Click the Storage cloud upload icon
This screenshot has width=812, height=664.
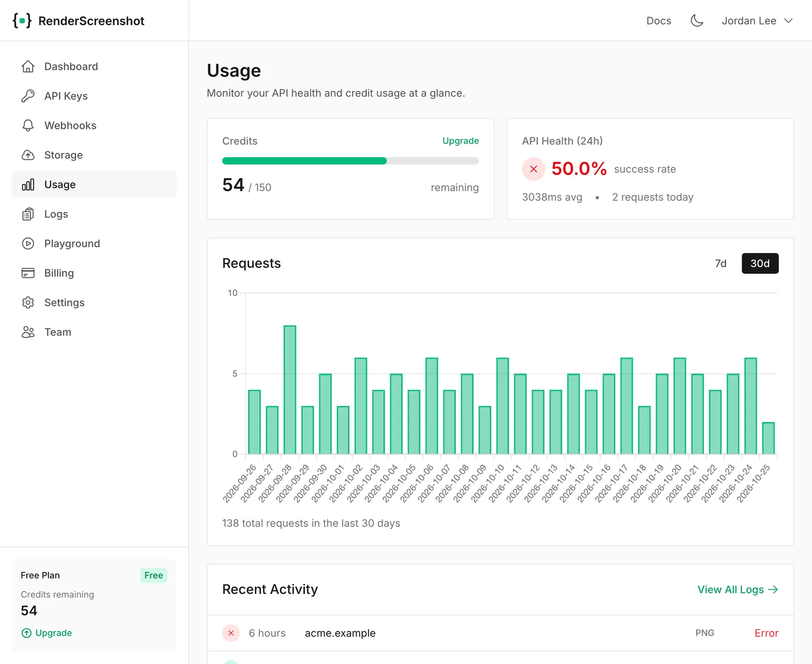[28, 155]
